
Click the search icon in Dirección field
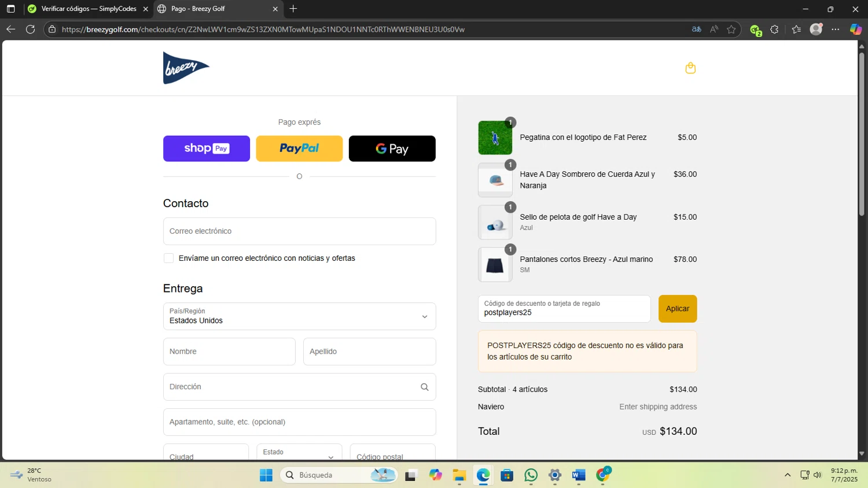(x=424, y=387)
